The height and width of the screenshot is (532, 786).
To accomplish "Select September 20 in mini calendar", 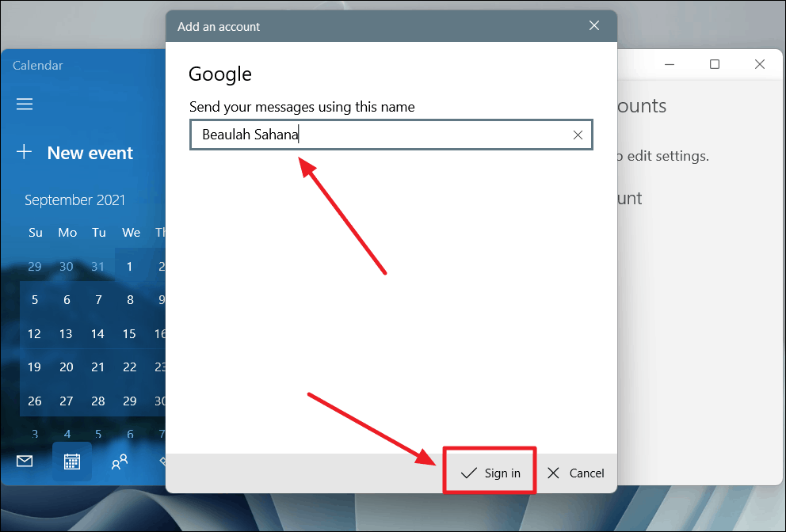I will coord(67,367).
